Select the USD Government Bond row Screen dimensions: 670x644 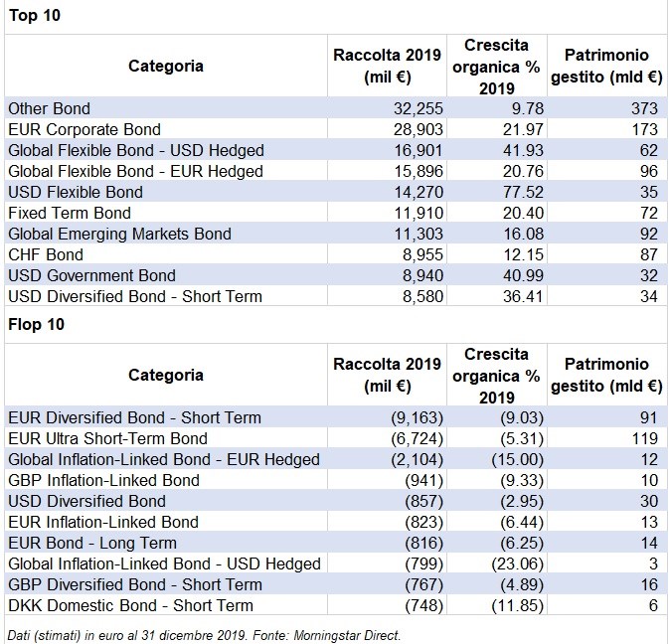91,275
